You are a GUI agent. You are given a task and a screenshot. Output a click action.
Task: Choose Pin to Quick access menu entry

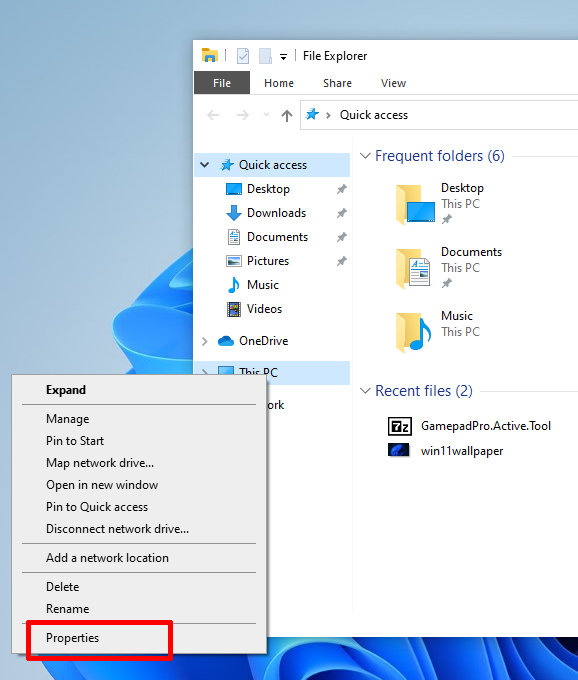coord(139,507)
